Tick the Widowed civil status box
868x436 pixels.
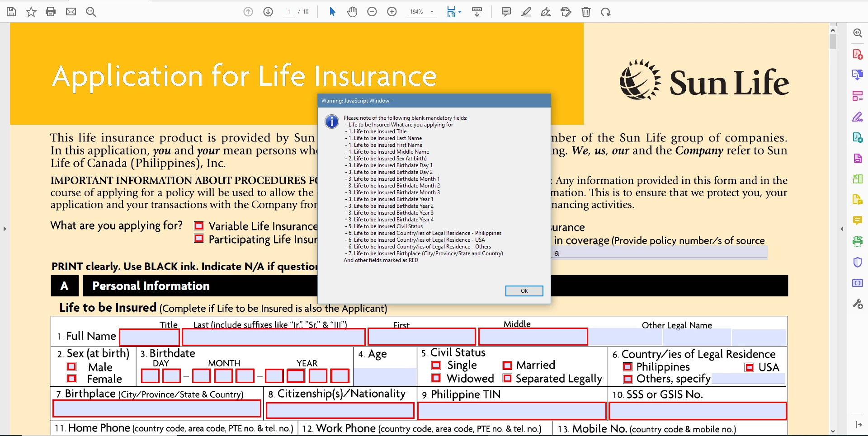coord(436,378)
